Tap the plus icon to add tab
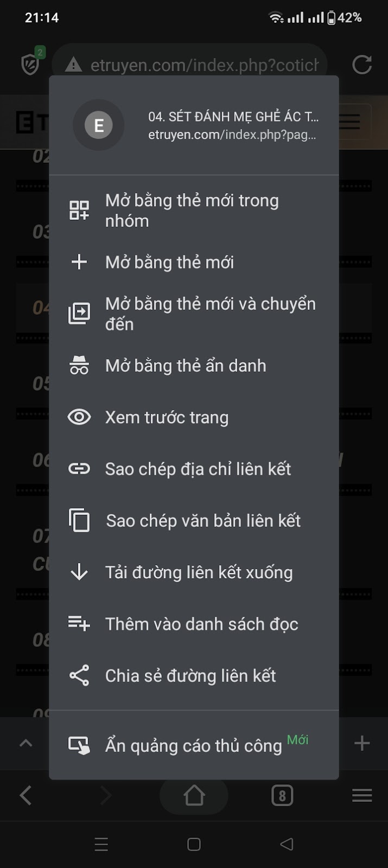This screenshot has height=868, width=388. pos(361,743)
